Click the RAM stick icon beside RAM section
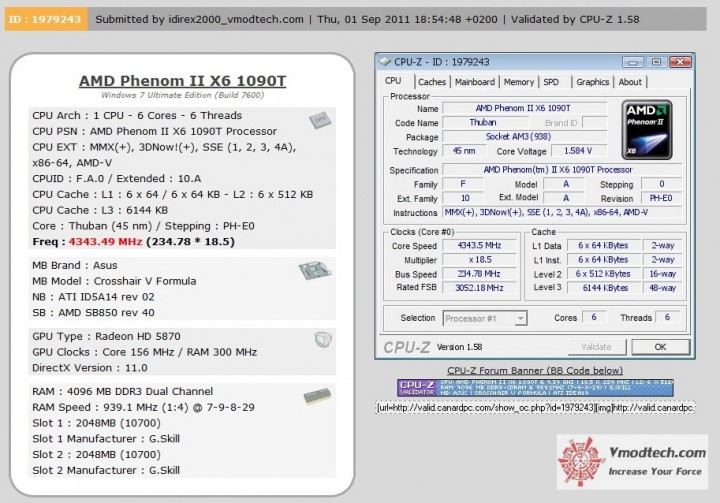Viewport: 720px width, 503px height. [317, 396]
